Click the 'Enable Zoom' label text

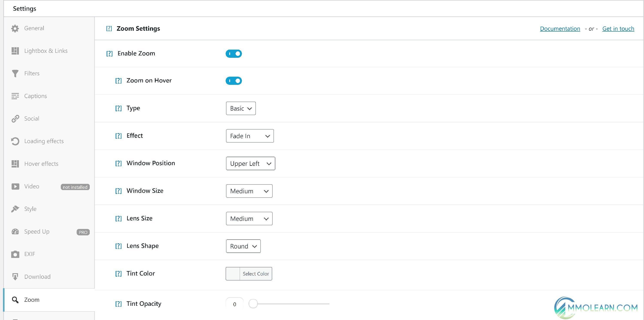pos(136,53)
